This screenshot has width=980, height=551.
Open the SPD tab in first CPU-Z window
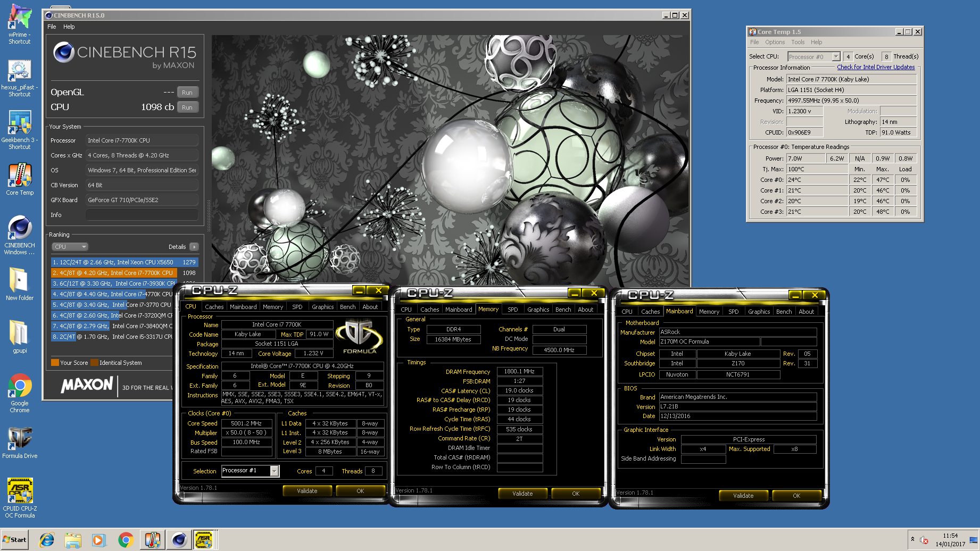tap(297, 307)
